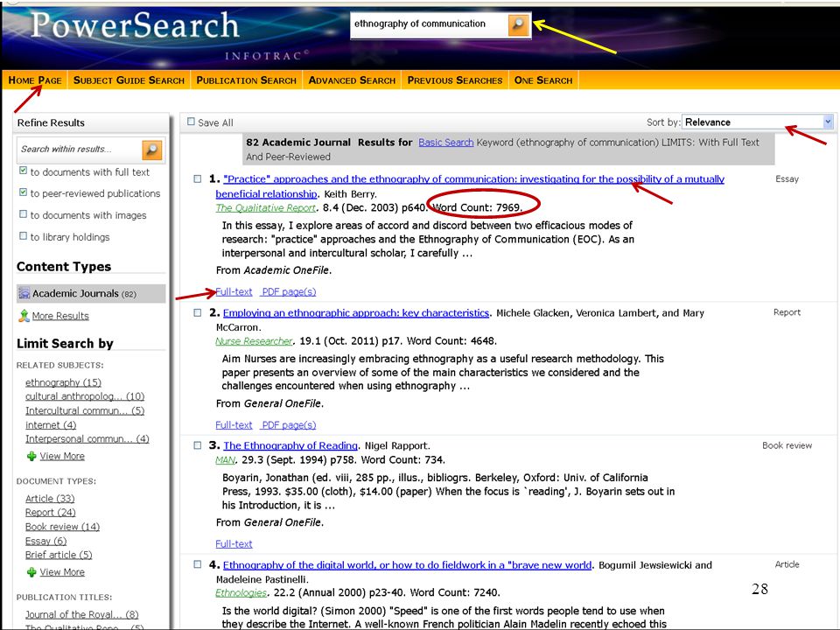Open Nurse Researcher publication link
Viewport: 840px width, 630px height.
(254, 341)
